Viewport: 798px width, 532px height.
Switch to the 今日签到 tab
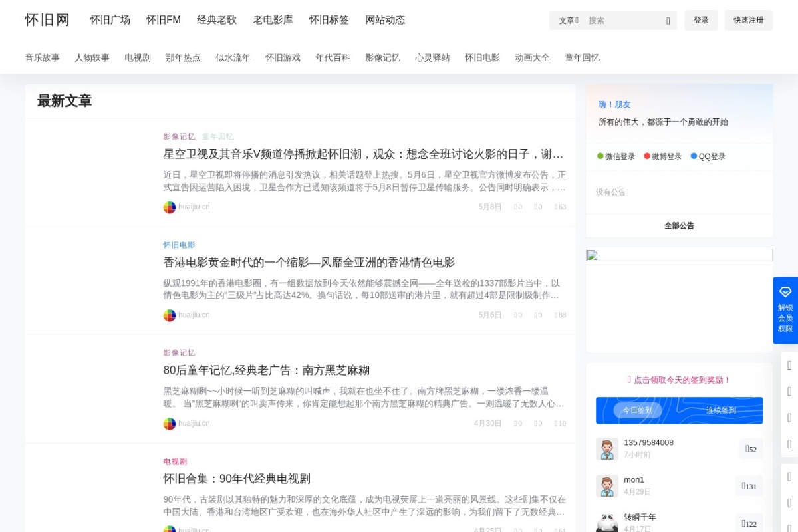click(x=637, y=410)
